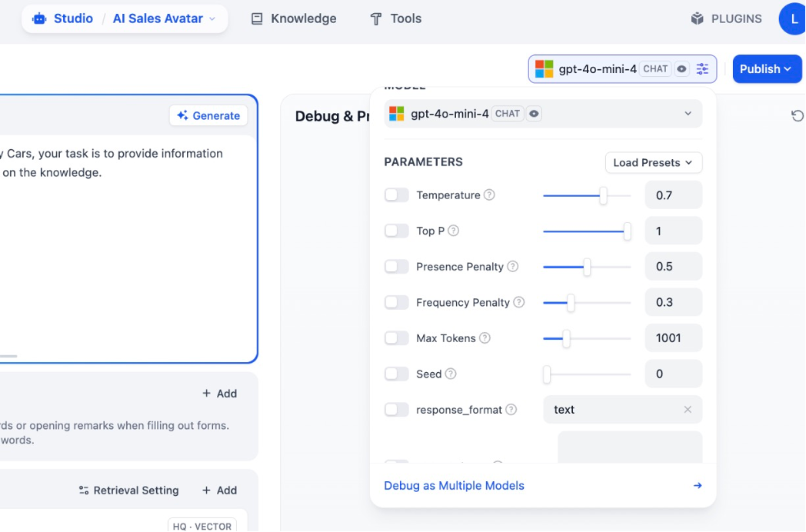Click the Generate button
This screenshot has width=806, height=532.
(208, 115)
